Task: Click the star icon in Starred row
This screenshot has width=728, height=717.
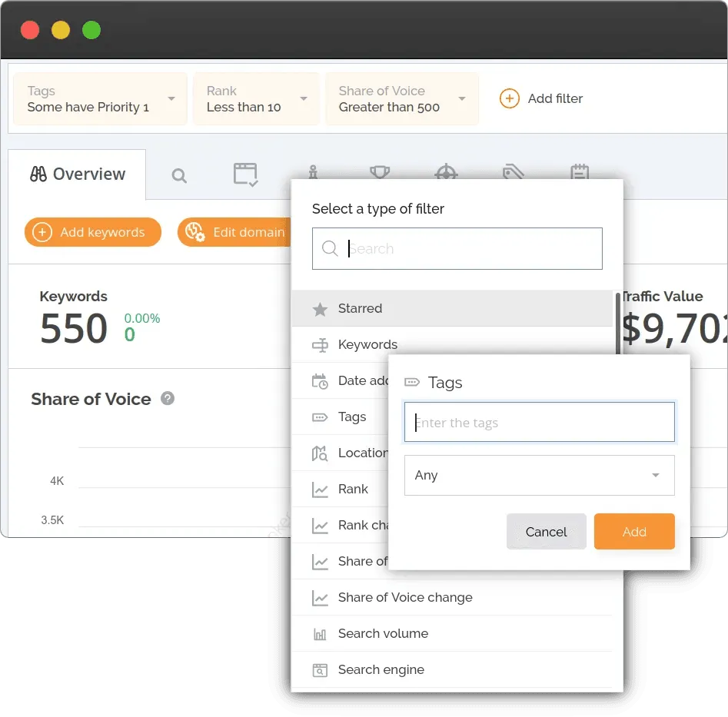Action: tap(320, 309)
